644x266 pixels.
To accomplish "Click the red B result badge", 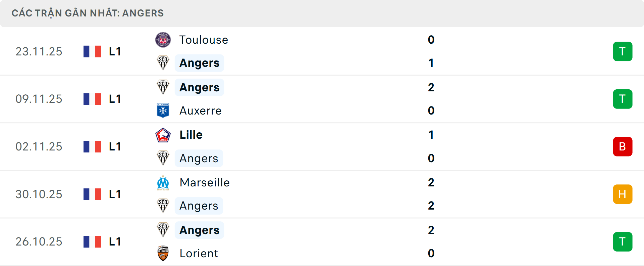I will [x=623, y=146].
